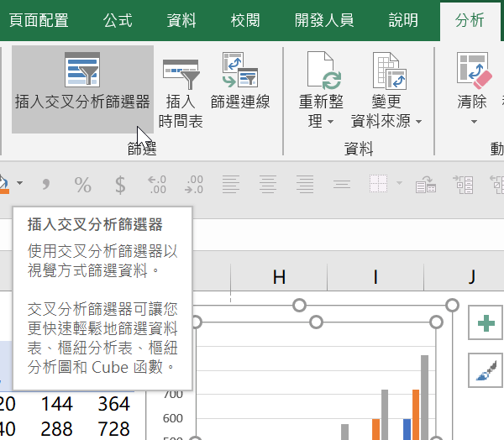Click center align icon
Viewport: 504px width, 440px height.
pos(268,185)
